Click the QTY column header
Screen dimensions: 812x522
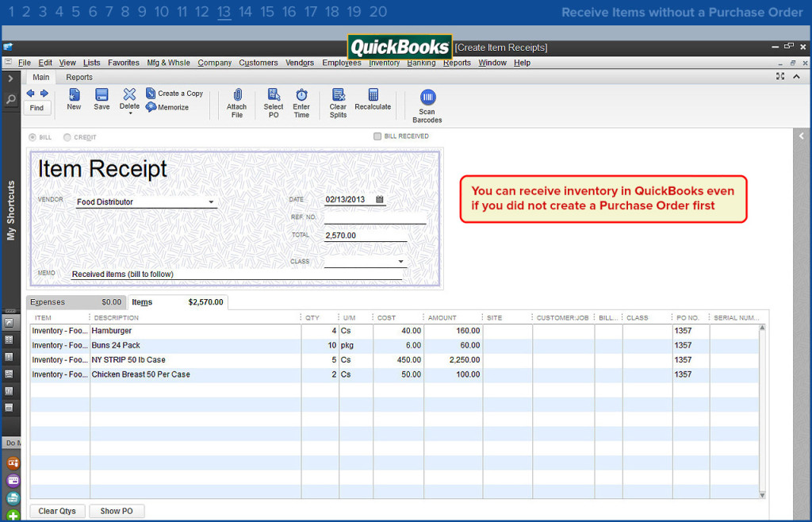click(312, 318)
